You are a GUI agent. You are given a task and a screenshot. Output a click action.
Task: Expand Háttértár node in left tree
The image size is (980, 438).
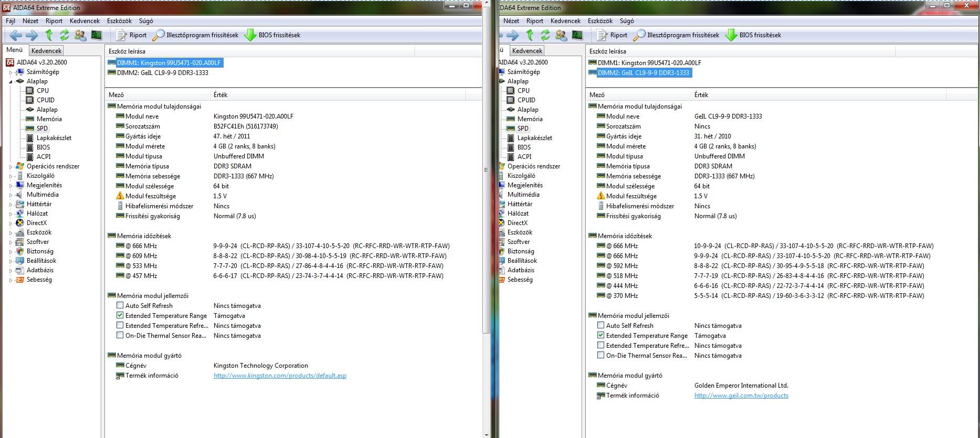[10, 205]
